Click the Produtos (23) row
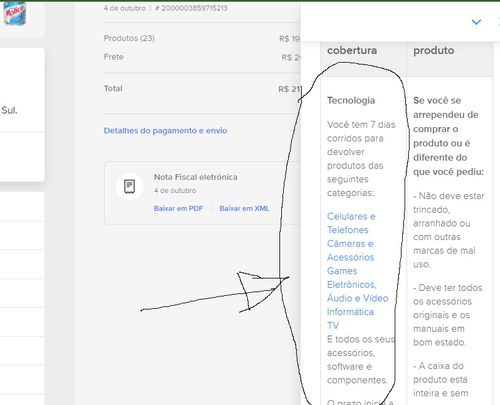 [202, 38]
